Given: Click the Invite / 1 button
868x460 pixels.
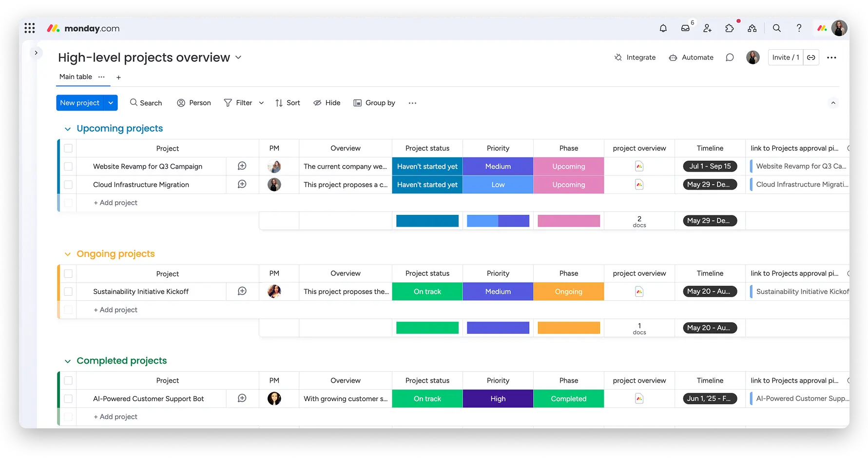Looking at the screenshot, I should pyautogui.click(x=785, y=57).
